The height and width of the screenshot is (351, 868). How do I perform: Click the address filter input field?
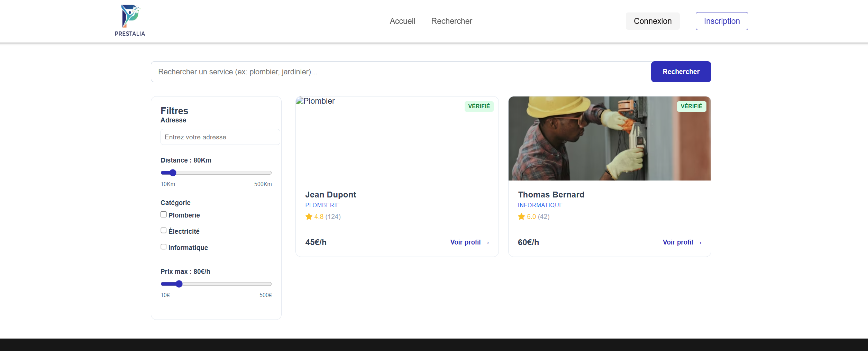coord(220,137)
